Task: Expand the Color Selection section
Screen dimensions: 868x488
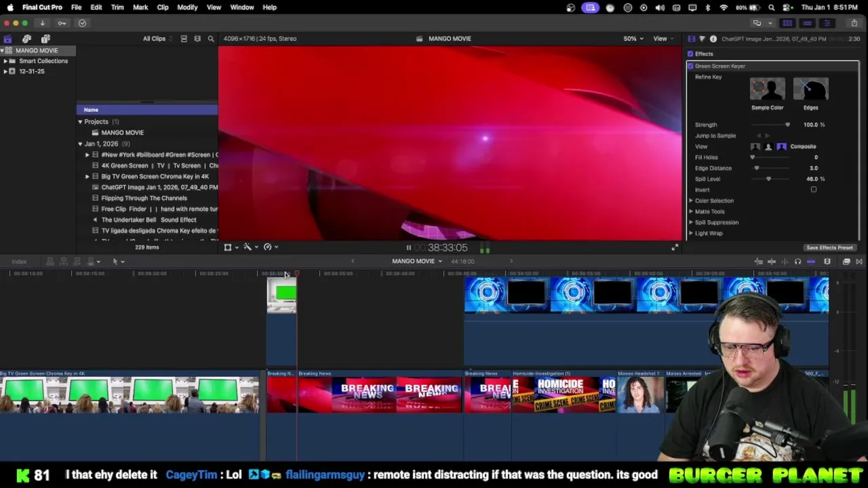Action: [691, 201]
